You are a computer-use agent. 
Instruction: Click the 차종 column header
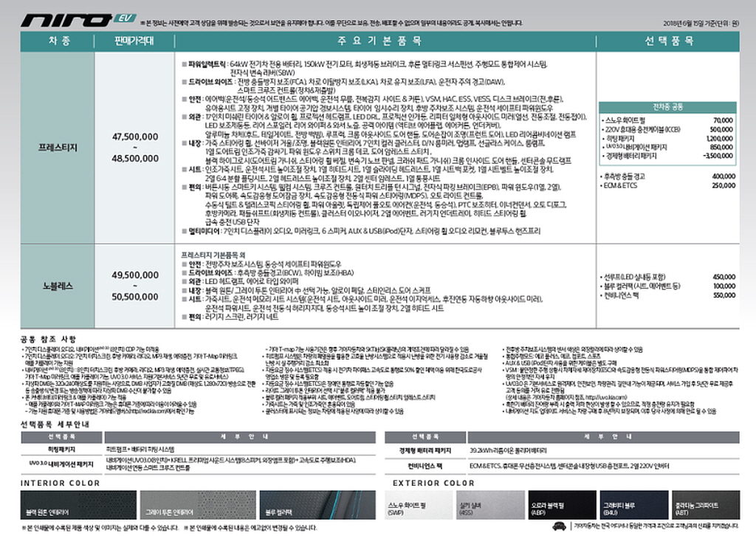click(x=58, y=41)
